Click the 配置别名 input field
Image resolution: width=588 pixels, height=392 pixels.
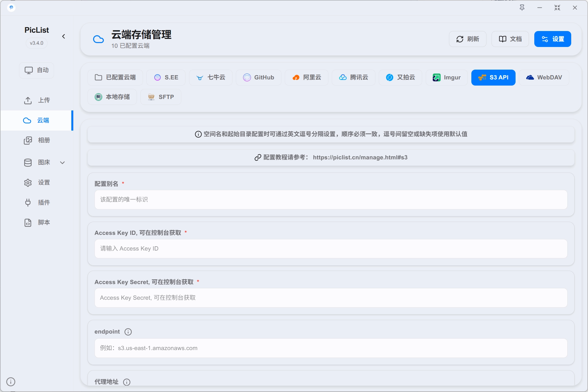coord(331,200)
